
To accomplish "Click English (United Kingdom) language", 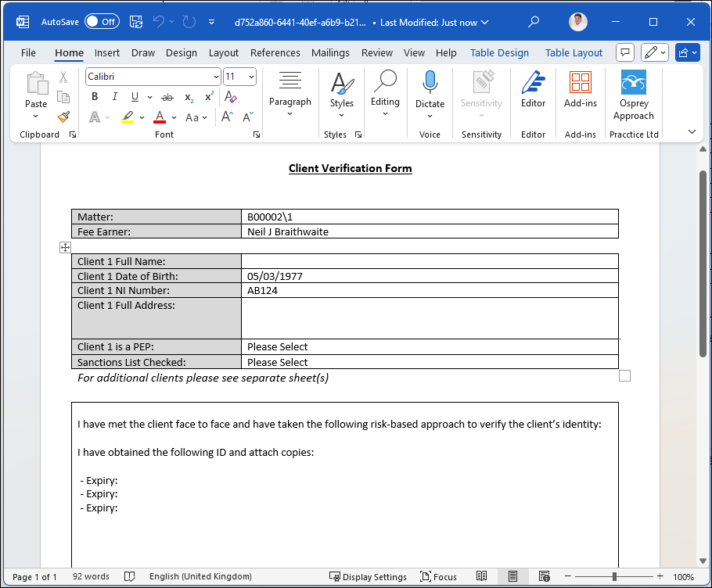I will (x=200, y=576).
